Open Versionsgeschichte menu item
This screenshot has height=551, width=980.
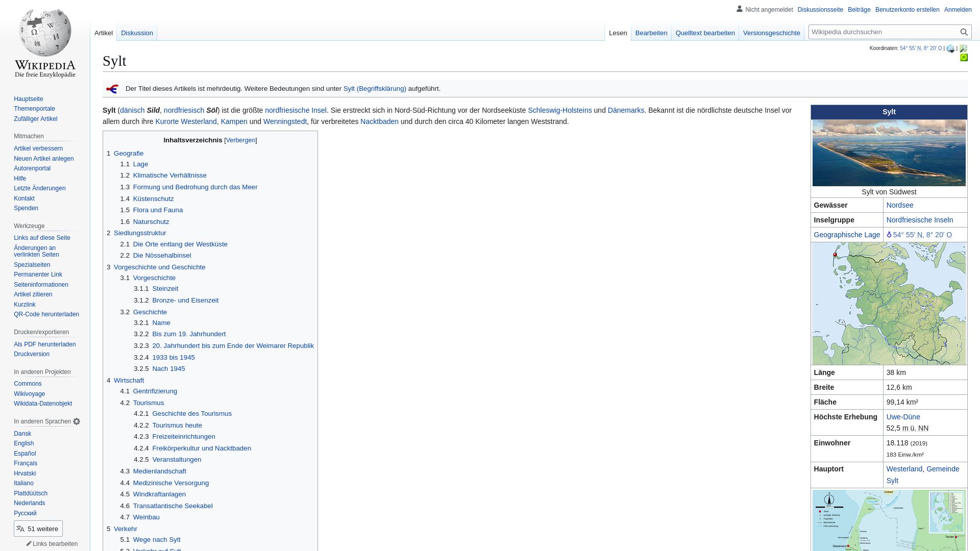pos(771,32)
